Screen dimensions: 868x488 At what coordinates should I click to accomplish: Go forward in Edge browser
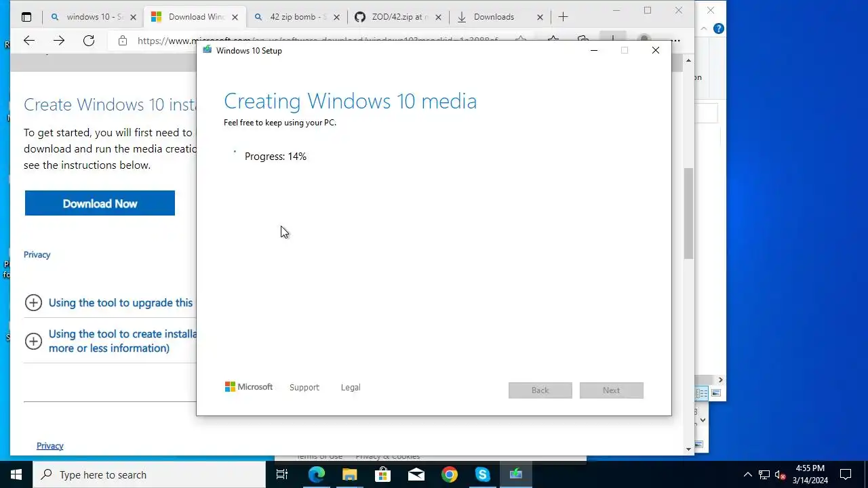pos(59,41)
